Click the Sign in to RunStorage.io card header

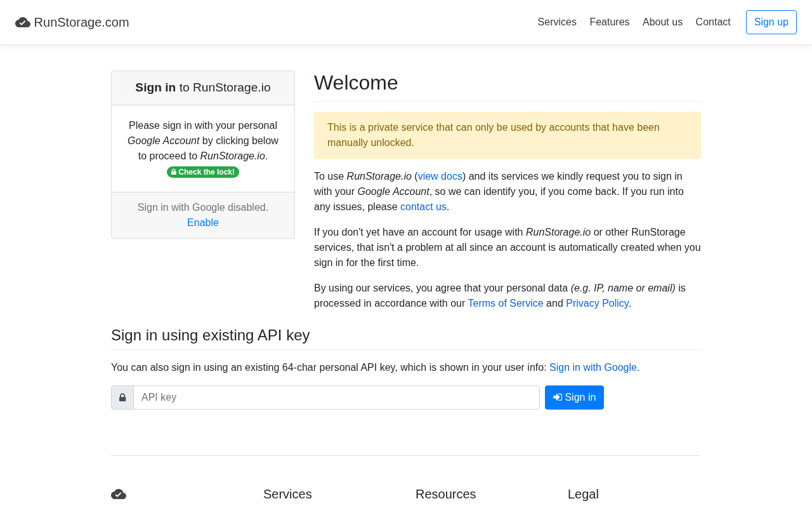203,88
